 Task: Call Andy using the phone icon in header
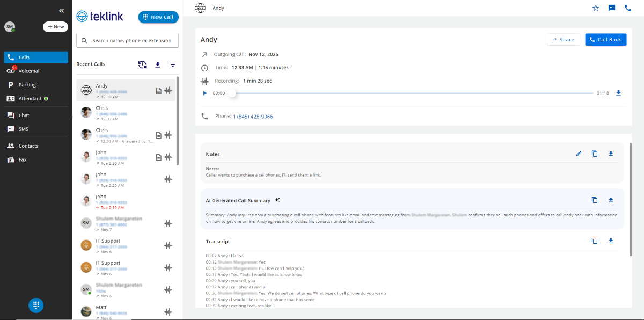(x=628, y=8)
